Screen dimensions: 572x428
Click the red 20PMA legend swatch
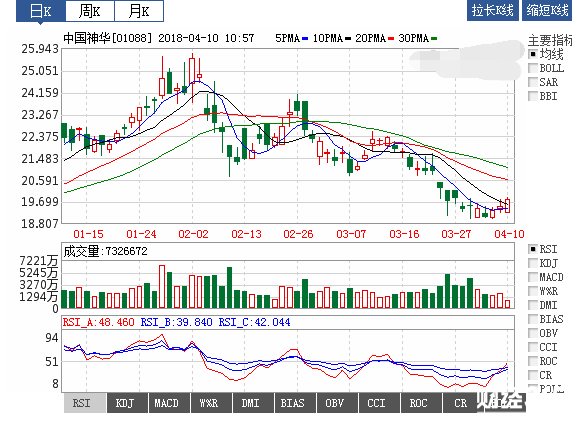tap(391, 39)
